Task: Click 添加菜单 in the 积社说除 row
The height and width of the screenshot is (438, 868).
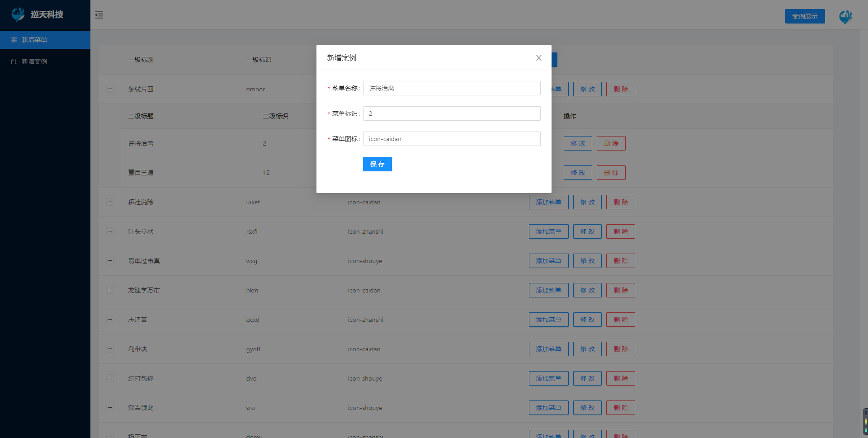Action: click(549, 202)
